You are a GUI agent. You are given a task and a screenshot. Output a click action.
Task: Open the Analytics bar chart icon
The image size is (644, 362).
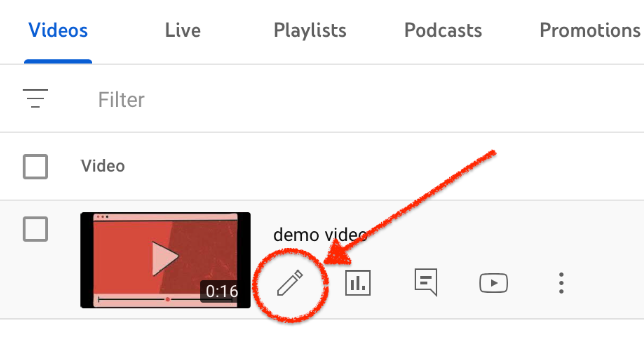click(x=358, y=283)
